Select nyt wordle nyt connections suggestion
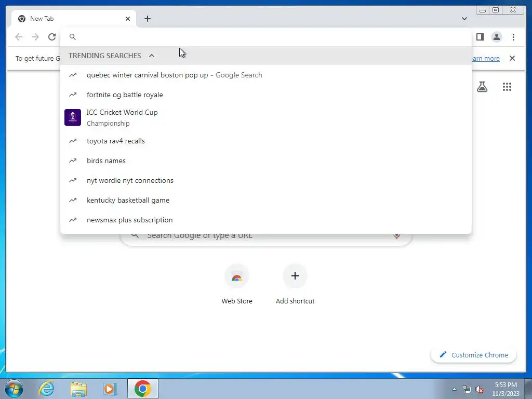The height and width of the screenshot is (399, 532). click(x=266, y=180)
